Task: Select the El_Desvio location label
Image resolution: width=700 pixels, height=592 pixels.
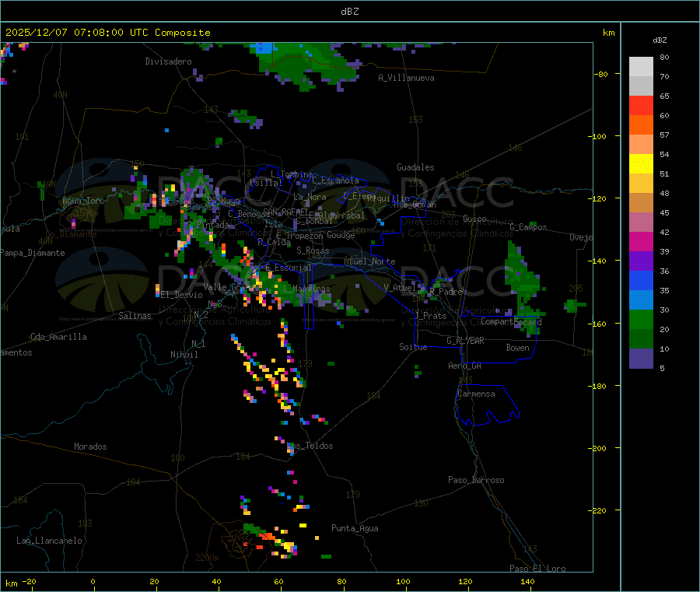Action: pyautogui.click(x=182, y=295)
